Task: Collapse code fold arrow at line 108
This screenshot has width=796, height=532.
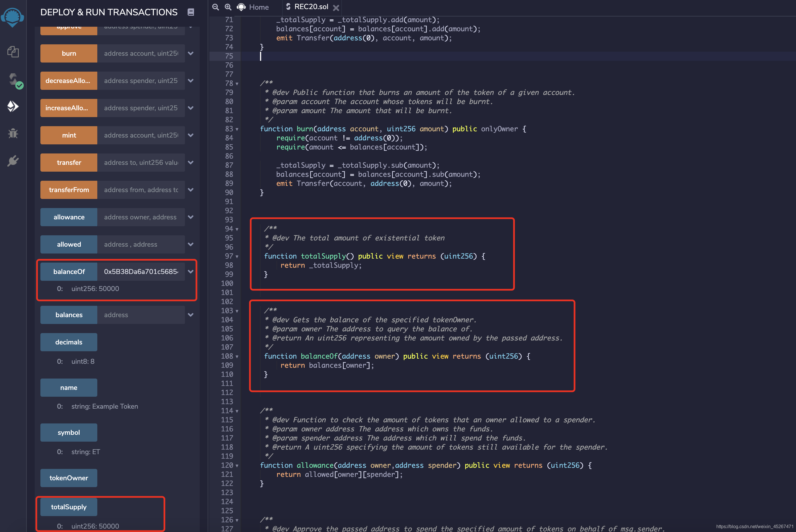Action: [x=237, y=357]
